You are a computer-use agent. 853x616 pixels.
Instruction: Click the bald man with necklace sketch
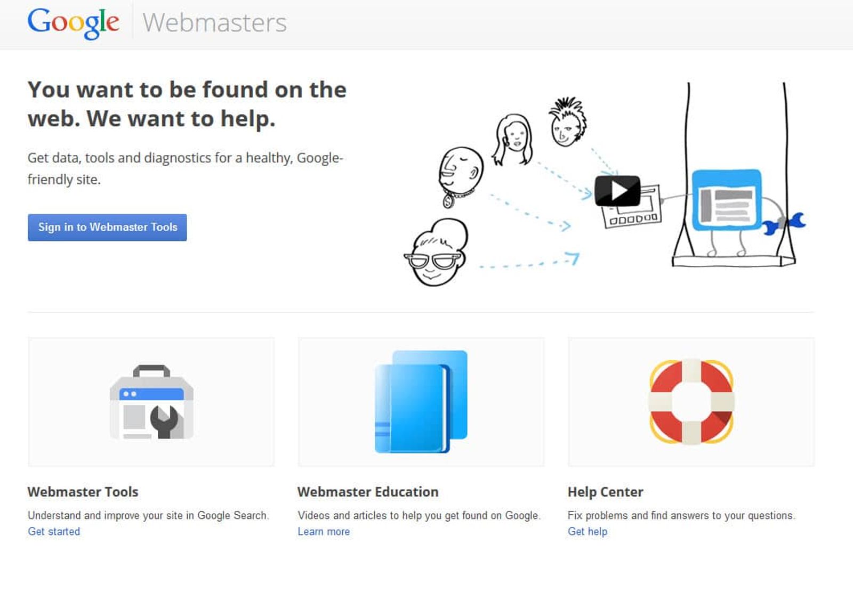[x=460, y=176]
